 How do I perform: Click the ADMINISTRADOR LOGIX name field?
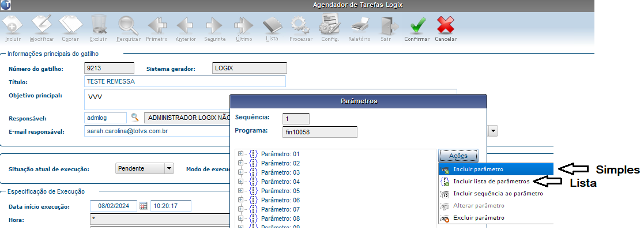coord(187,118)
